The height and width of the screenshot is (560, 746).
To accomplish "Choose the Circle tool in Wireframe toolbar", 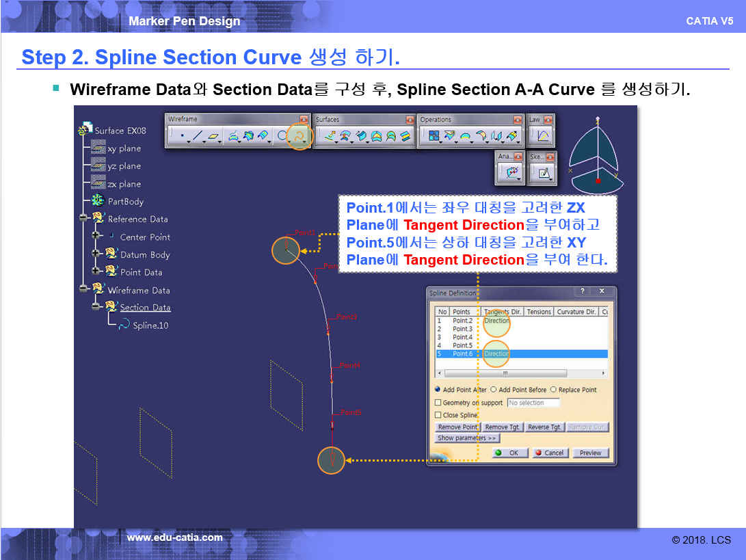I will pos(282,136).
